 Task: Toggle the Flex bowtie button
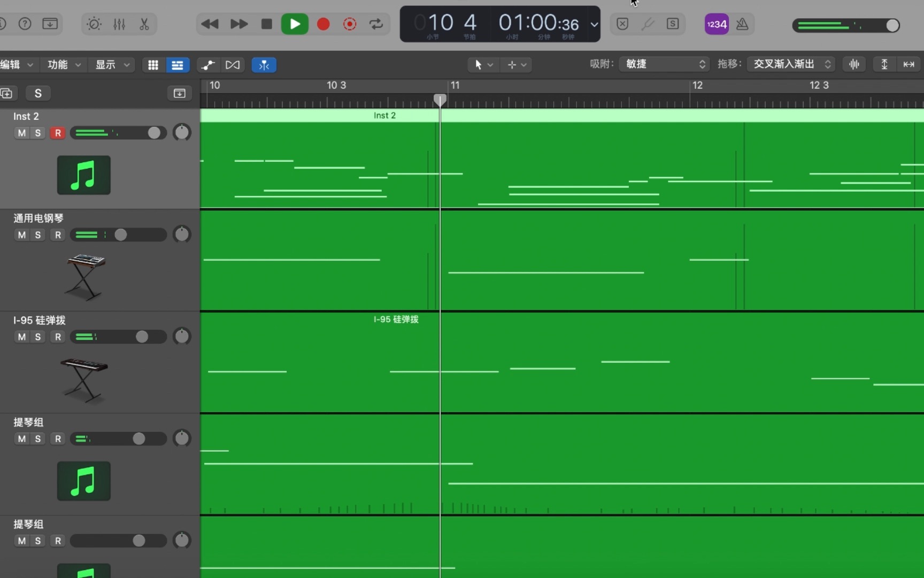233,65
